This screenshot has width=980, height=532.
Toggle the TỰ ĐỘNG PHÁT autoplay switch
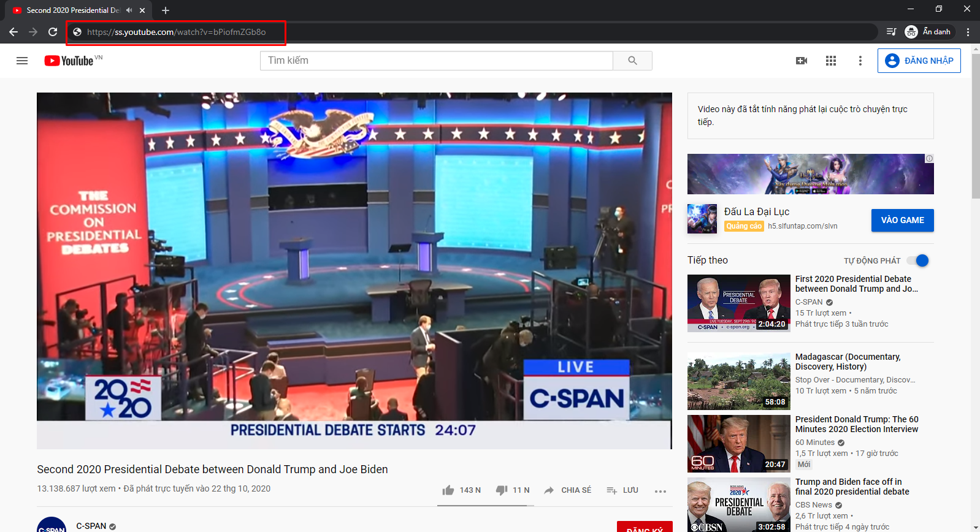tap(918, 260)
